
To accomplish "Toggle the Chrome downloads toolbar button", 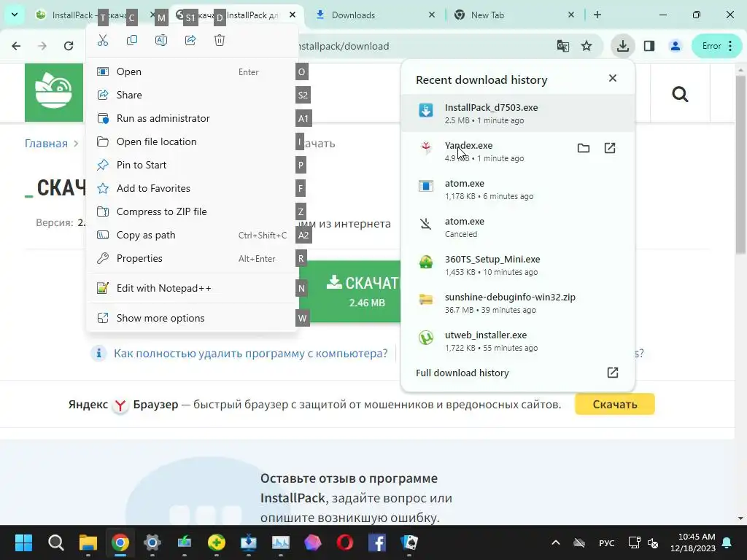I will (623, 46).
